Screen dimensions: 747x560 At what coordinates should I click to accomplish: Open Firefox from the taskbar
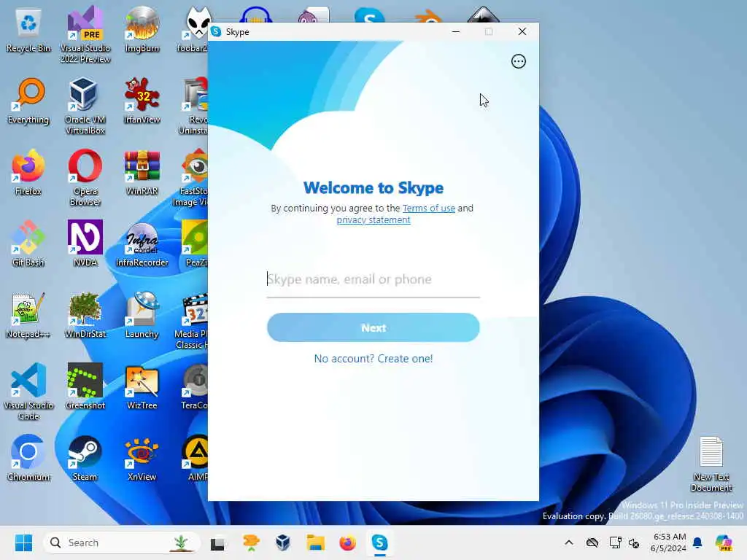click(x=347, y=542)
